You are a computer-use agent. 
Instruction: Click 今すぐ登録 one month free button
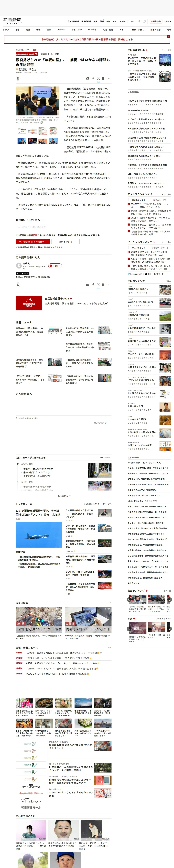click(x=33, y=242)
